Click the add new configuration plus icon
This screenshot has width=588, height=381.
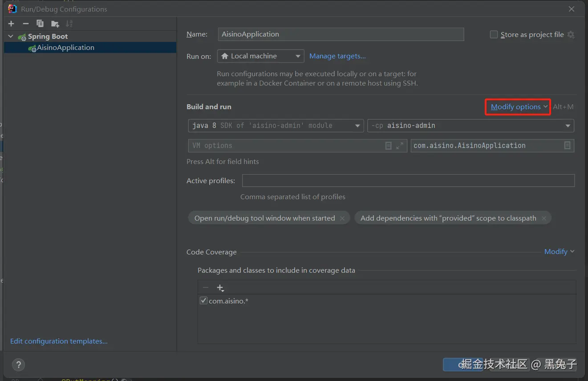pyautogui.click(x=11, y=24)
